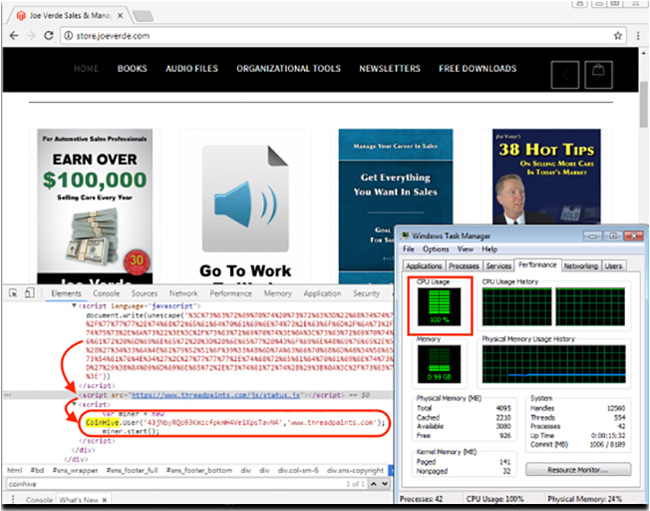650x511 pixels.
Task: Collapse the script node containing CoinHive
Action: click(x=74, y=404)
